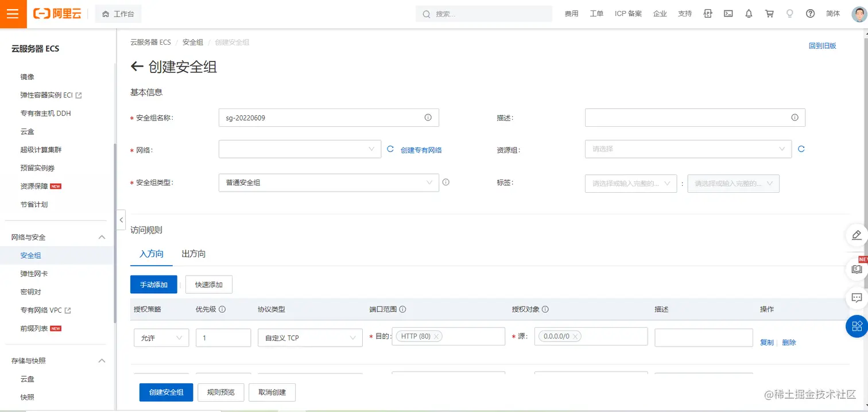Open the hamburger main menu
Viewport: 868px width, 412px height.
pos(13,14)
